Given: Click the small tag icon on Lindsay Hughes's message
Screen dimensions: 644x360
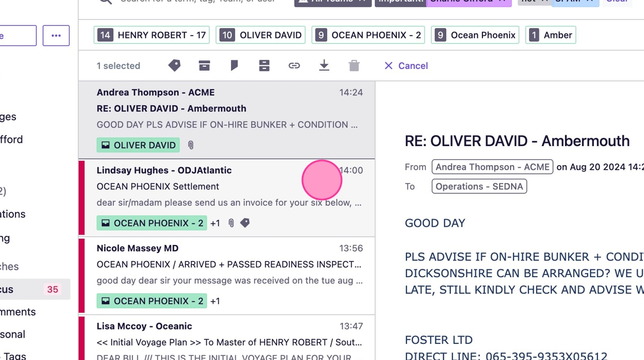Looking at the screenshot, I should point(245,223).
